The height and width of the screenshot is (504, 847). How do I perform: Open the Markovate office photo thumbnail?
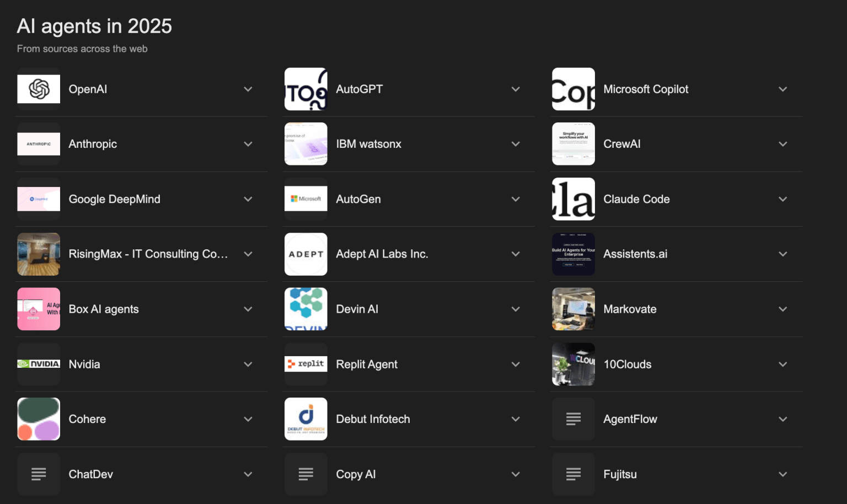573,309
